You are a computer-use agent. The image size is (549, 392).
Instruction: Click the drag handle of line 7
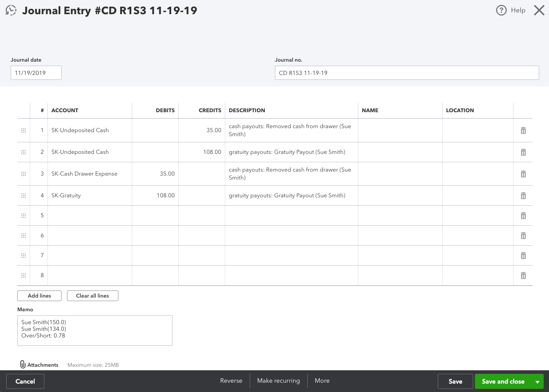click(x=24, y=255)
